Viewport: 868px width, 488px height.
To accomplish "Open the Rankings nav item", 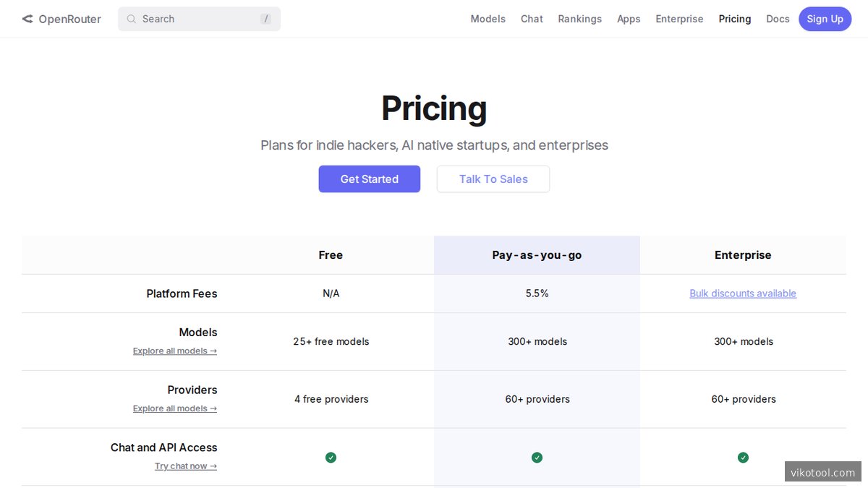I will [x=579, y=19].
